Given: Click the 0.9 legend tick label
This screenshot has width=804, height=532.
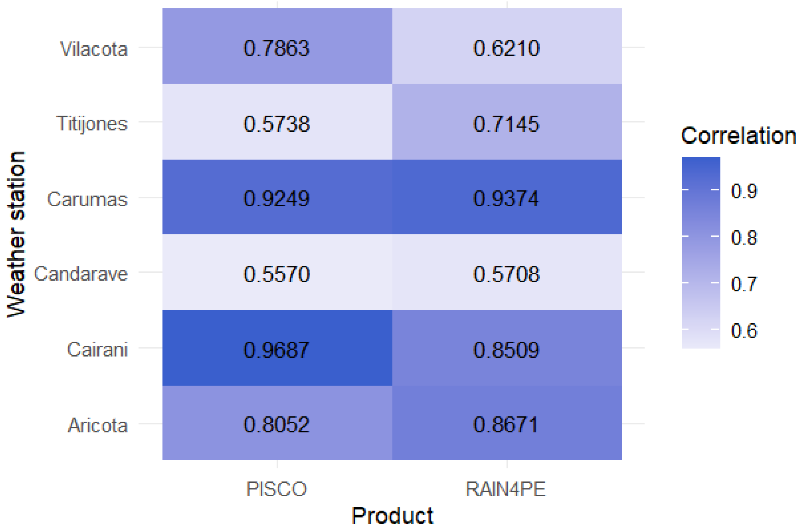Looking at the screenshot, I should tap(744, 191).
